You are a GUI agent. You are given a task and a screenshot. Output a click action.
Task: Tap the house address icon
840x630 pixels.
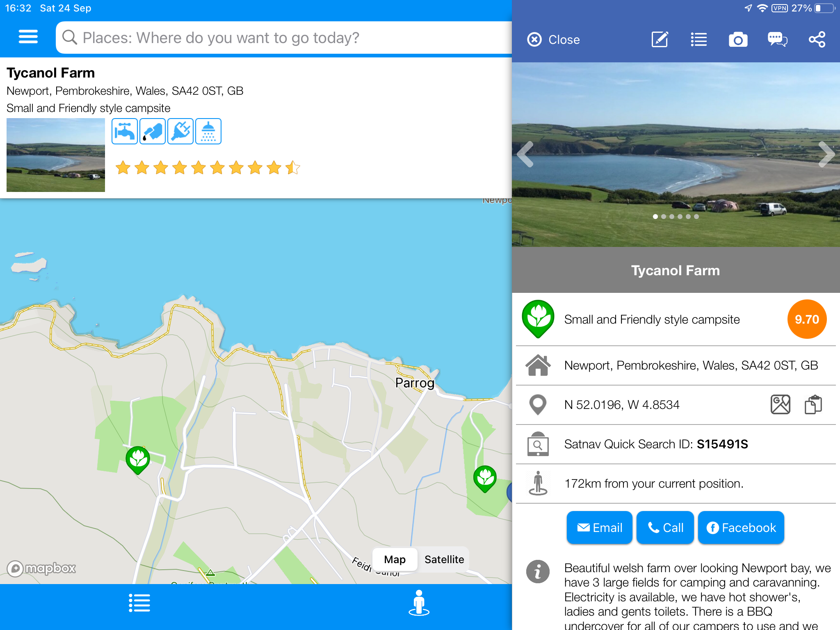[538, 365]
